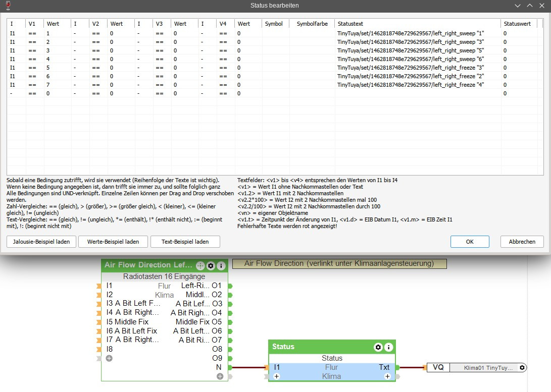Click Werte-Beispiel laden button
The image size is (551, 392).
113,242
